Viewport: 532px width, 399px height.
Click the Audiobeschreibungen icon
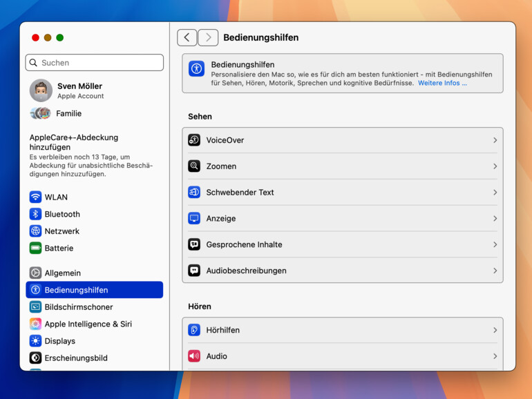pyautogui.click(x=194, y=271)
